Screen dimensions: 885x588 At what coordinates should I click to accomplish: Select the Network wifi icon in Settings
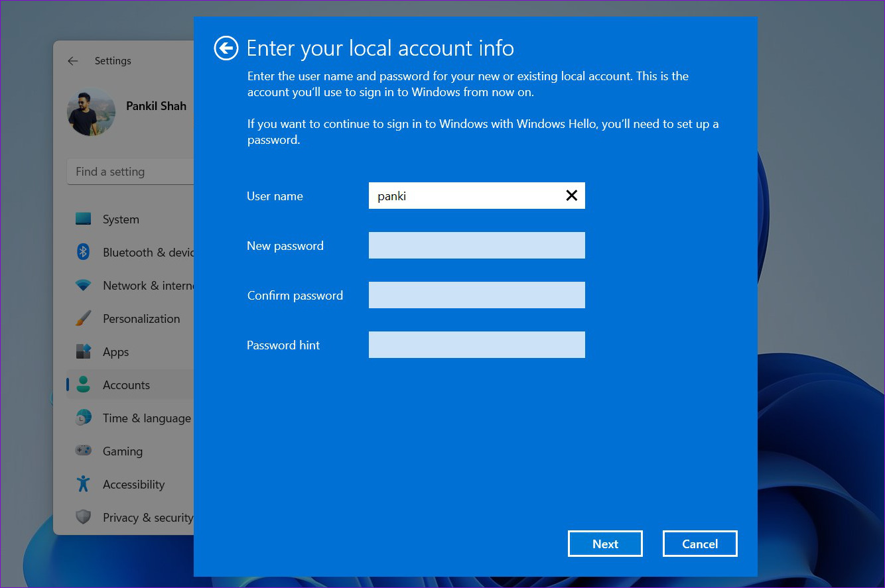83,286
